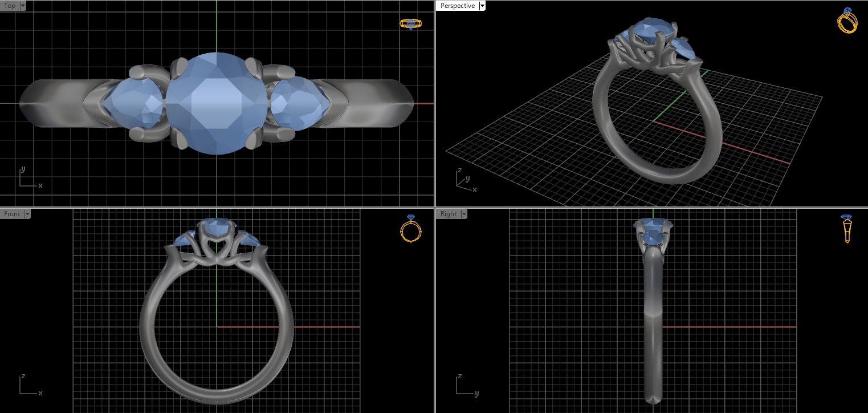Activate the Front viewport title label
The width and height of the screenshot is (868, 413).
(12, 214)
